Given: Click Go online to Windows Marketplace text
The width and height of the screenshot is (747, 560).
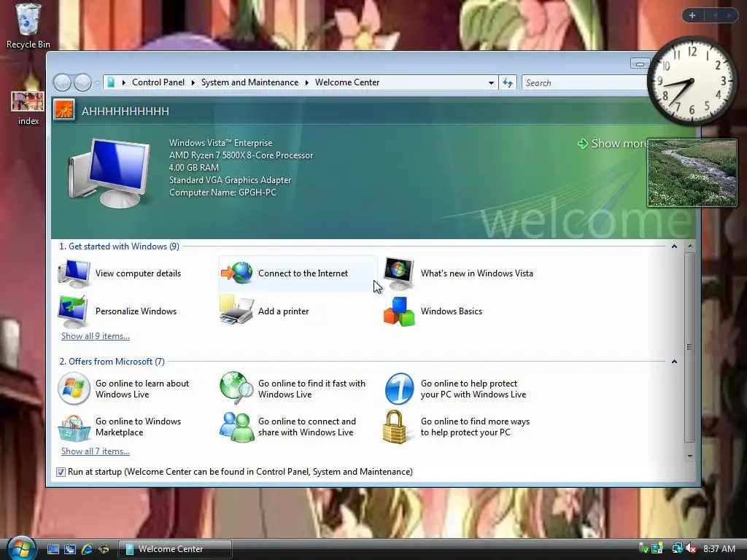Looking at the screenshot, I should (138, 427).
